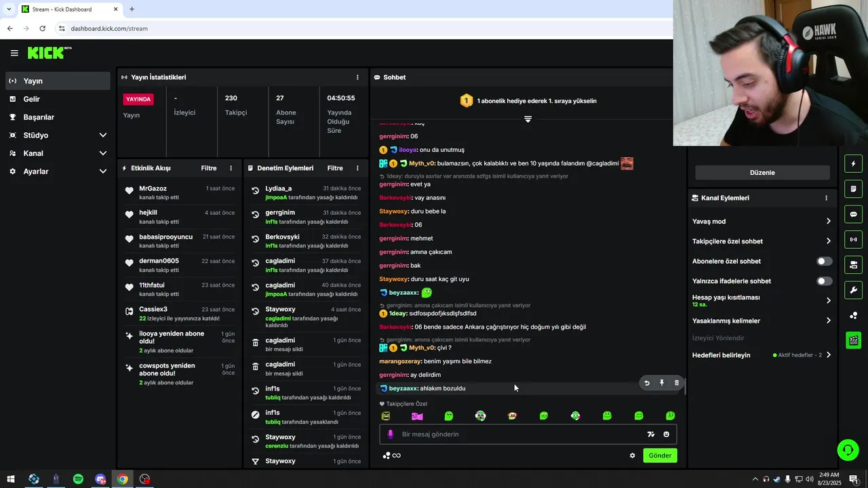The image size is (868, 488).
Task: Select Yayın in left sidebar
Action: pyautogui.click(x=58, y=81)
